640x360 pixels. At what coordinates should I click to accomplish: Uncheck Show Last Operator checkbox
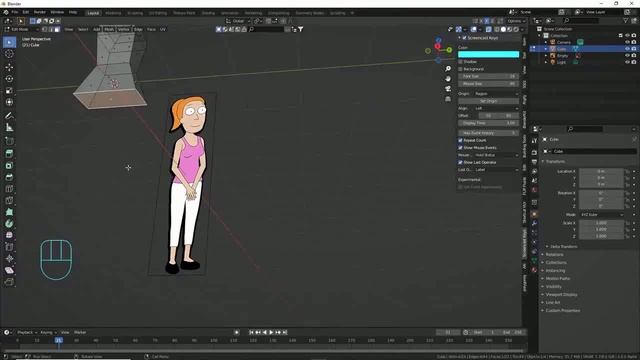(460, 162)
